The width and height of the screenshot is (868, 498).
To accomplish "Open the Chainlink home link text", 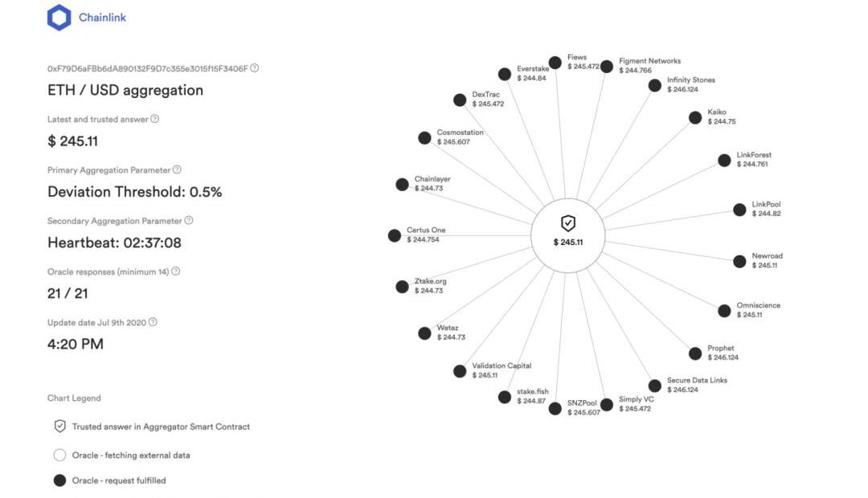I will pyautogui.click(x=102, y=18).
